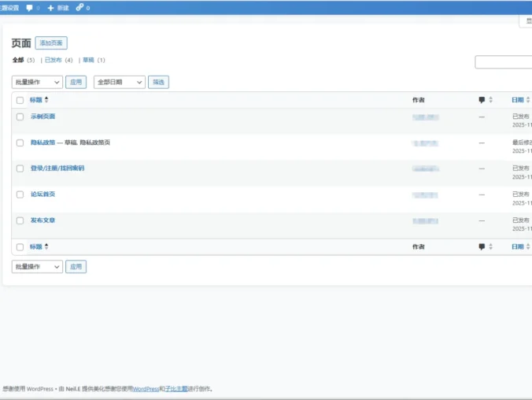Click the 添加页面 button
The image size is (532, 400).
tap(51, 43)
